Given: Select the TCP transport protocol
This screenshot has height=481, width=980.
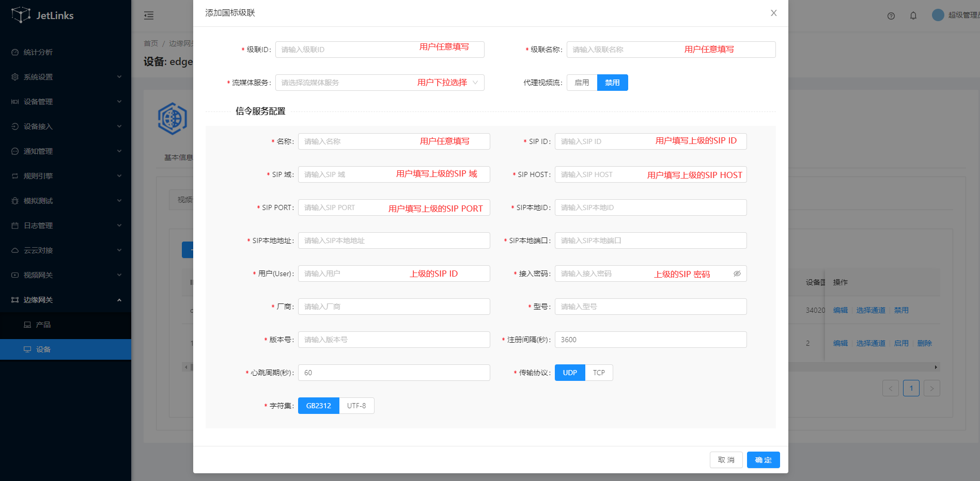Looking at the screenshot, I should point(599,373).
